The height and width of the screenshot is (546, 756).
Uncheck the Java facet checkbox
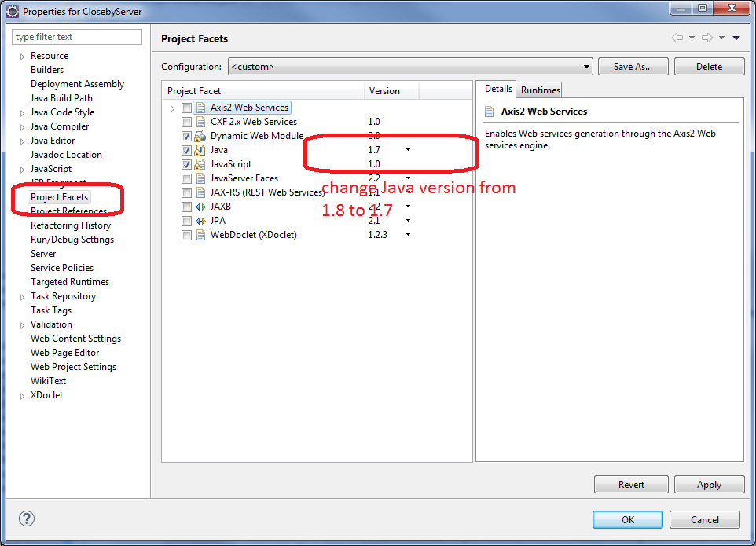pos(187,150)
